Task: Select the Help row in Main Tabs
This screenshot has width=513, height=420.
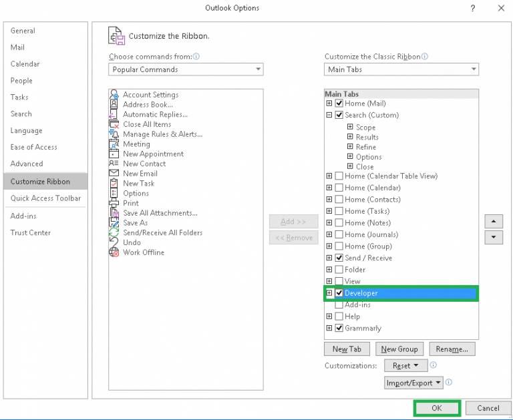Action: click(401, 317)
